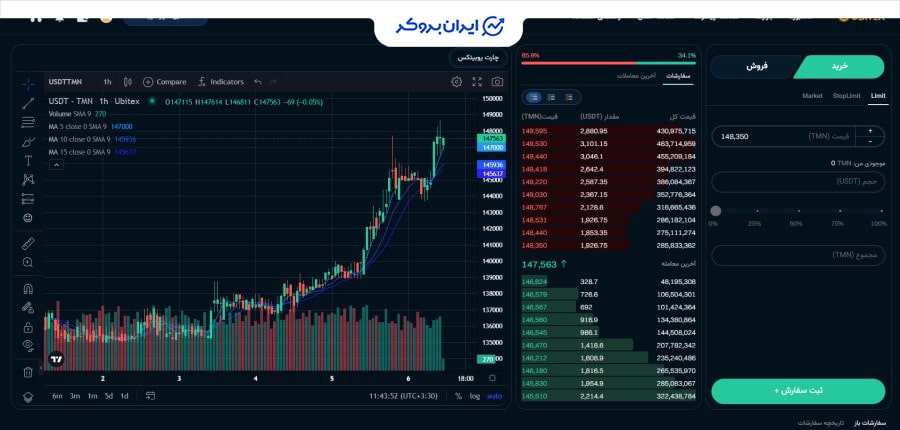Open time axis settings gear
Viewport: 900px width, 430px height.
(x=492, y=378)
